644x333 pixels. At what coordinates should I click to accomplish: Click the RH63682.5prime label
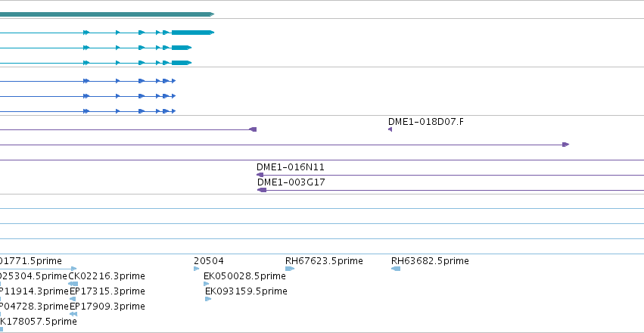point(430,261)
